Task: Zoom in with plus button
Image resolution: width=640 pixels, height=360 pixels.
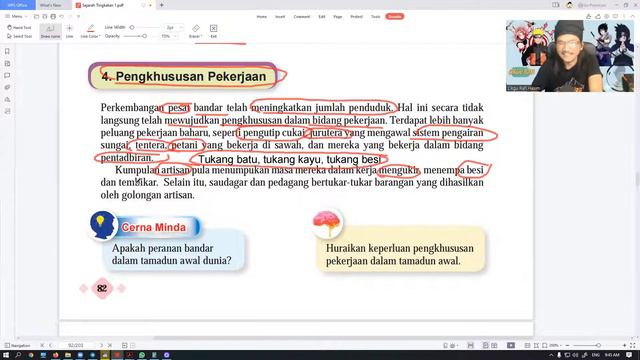Action: coord(624,345)
